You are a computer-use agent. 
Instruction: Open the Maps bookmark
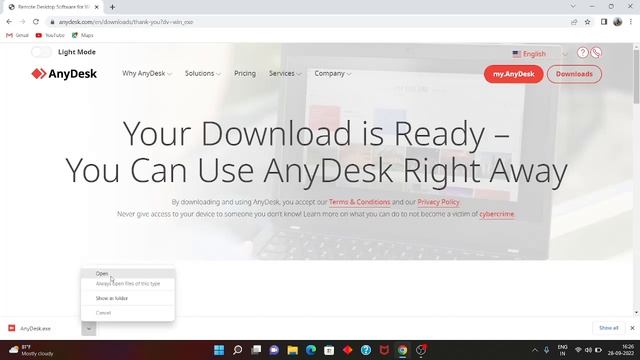pyautogui.click(x=82, y=36)
